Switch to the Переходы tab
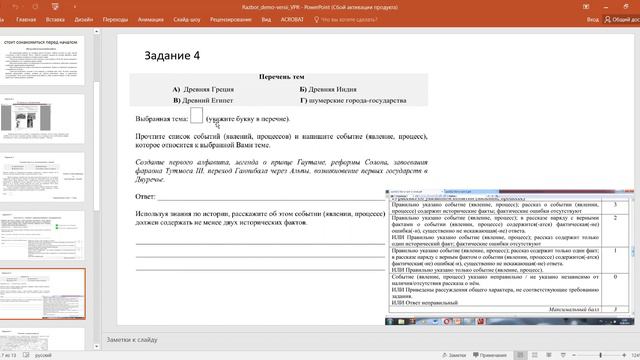Screen dimensions: 640x360 pos(115,20)
